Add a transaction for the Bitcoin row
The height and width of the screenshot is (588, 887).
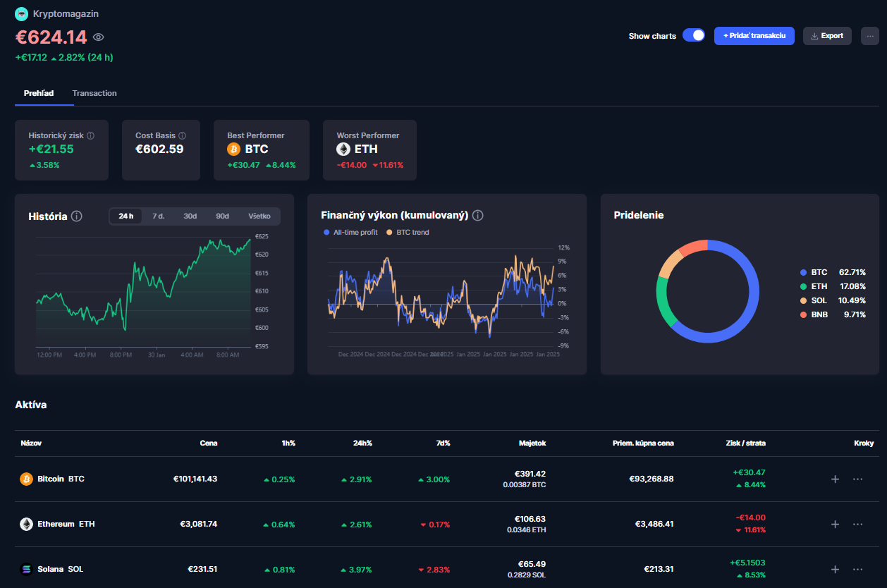[835, 479]
